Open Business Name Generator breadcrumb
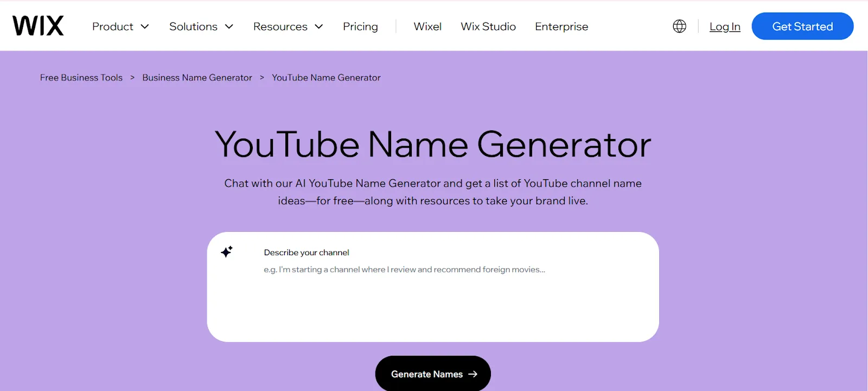The image size is (868, 391). tap(197, 78)
